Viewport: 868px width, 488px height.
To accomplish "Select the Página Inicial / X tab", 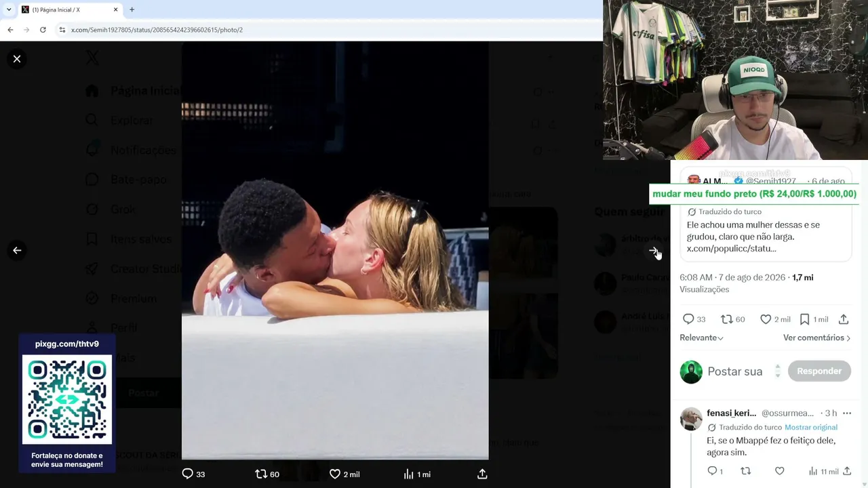I will pyautogui.click(x=69, y=9).
